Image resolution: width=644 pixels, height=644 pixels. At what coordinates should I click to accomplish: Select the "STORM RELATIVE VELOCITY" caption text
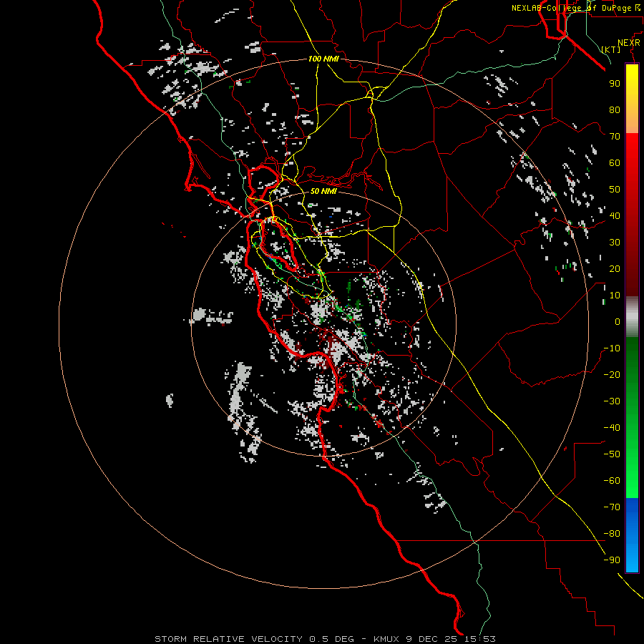[228, 639]
